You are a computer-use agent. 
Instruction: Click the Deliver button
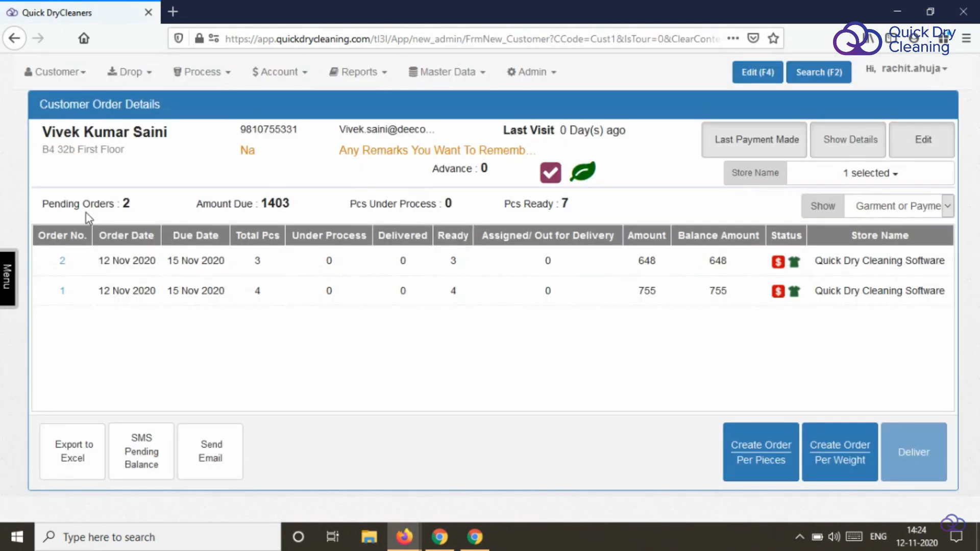[x=914, y=452]
